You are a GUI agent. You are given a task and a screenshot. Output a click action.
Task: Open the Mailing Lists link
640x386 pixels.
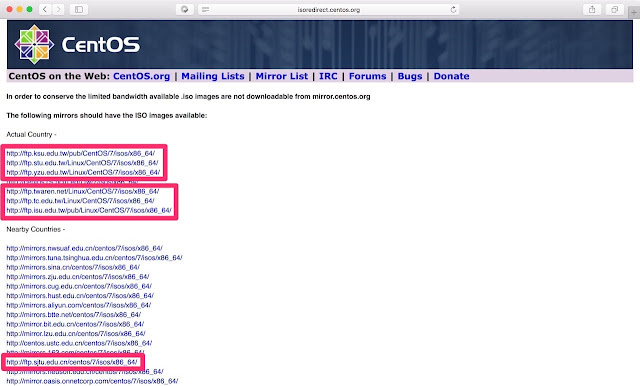click(x=213, y=76)
